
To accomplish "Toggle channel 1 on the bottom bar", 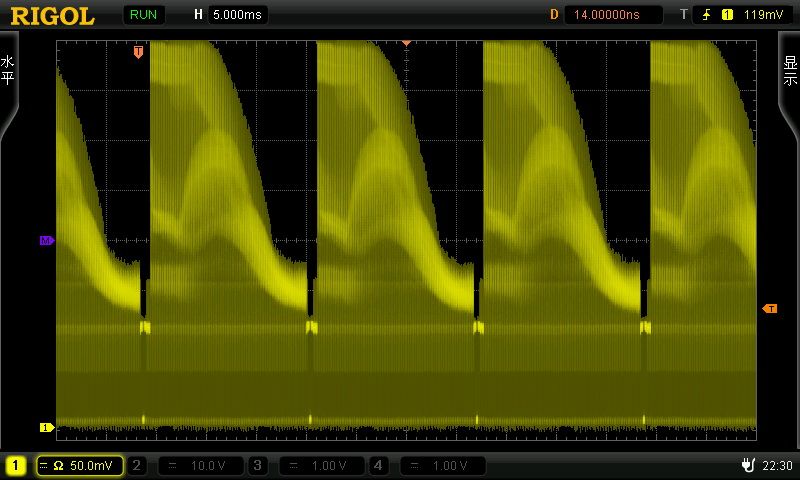I will click(x=16, y=465).
